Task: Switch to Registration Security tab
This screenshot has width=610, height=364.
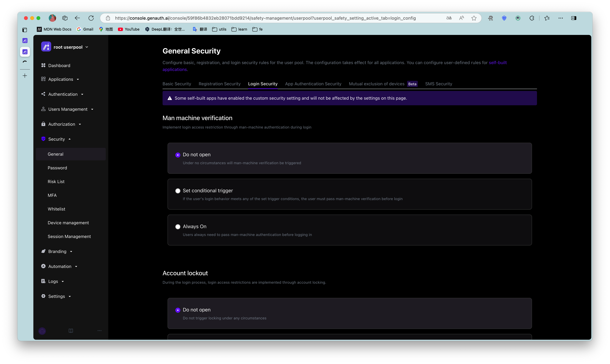Action: 219,84
